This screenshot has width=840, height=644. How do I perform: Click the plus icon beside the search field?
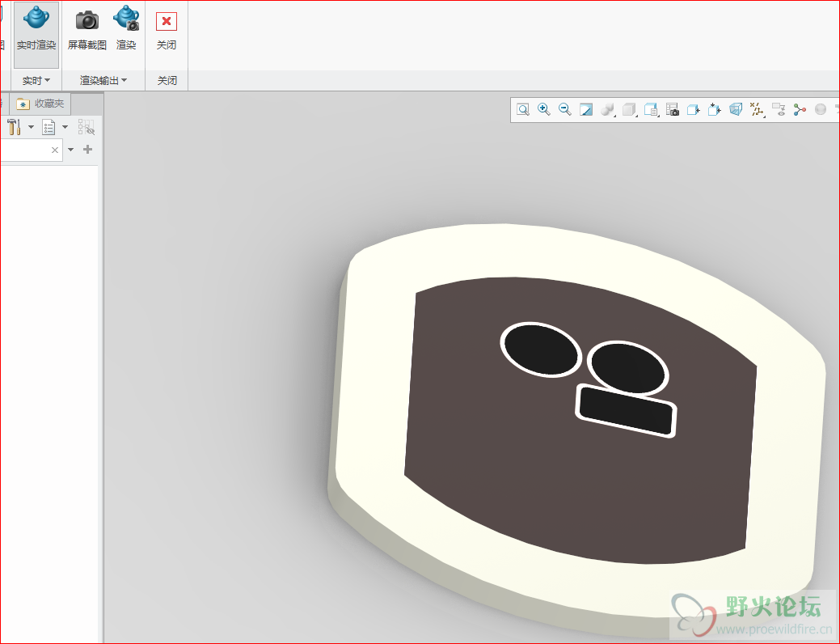coord(88,150)
